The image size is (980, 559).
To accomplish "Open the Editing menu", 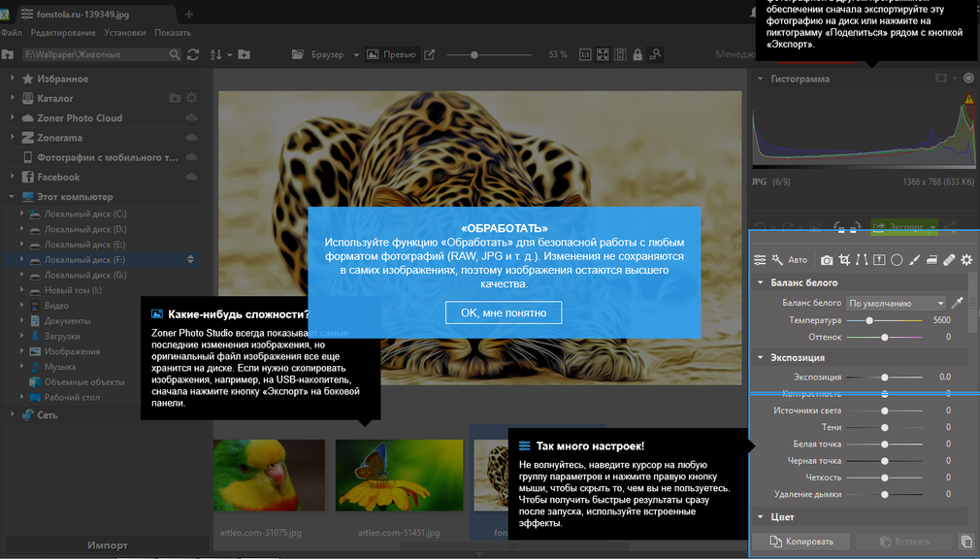I will point(63,33).
